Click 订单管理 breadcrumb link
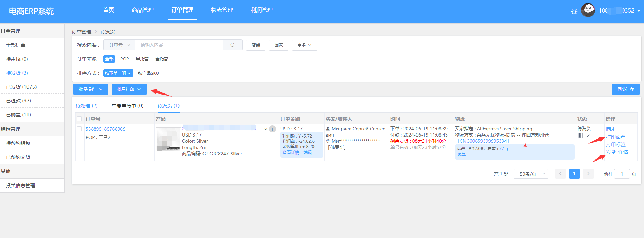This screenshot has width=644, height=238. click(x=81, y=32)
